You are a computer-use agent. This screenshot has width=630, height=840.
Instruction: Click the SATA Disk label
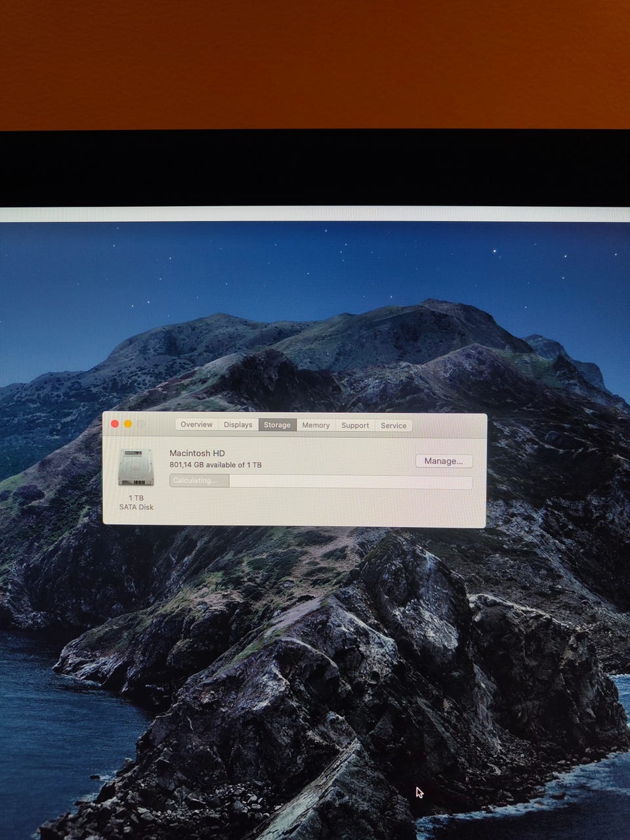136,507
